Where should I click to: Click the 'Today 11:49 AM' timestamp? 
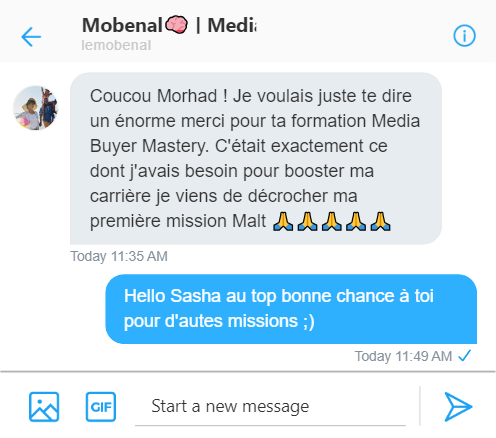[403, 356]
